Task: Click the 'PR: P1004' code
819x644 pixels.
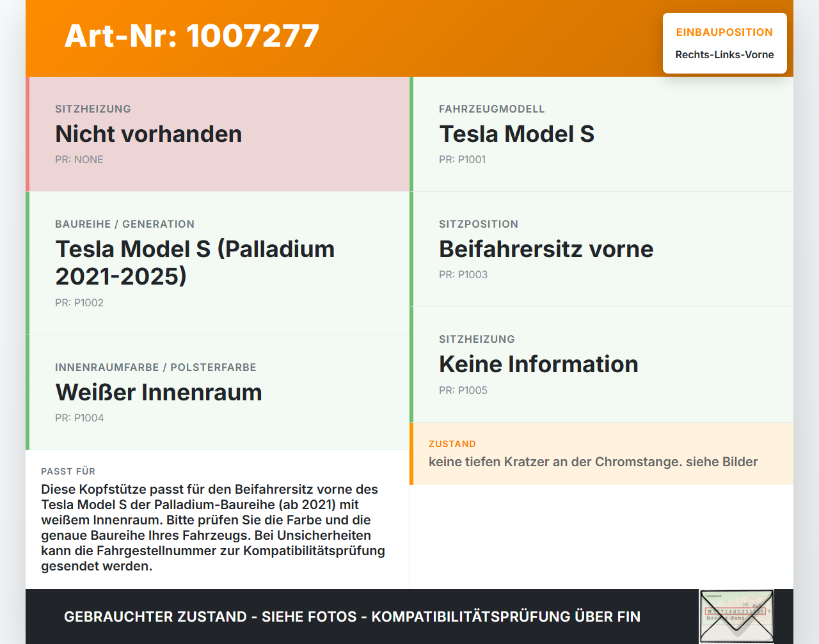Action: (79, 418)
